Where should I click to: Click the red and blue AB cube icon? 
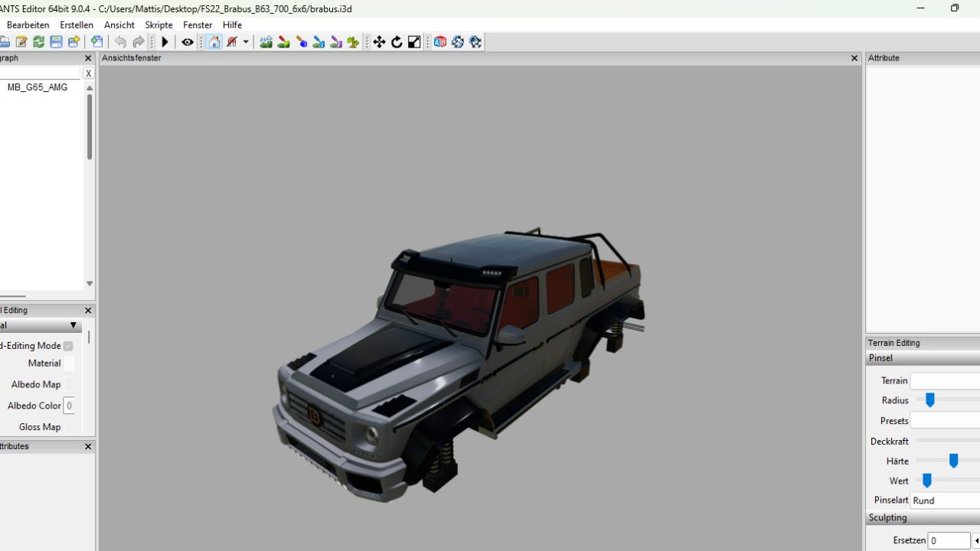point(440,42)
